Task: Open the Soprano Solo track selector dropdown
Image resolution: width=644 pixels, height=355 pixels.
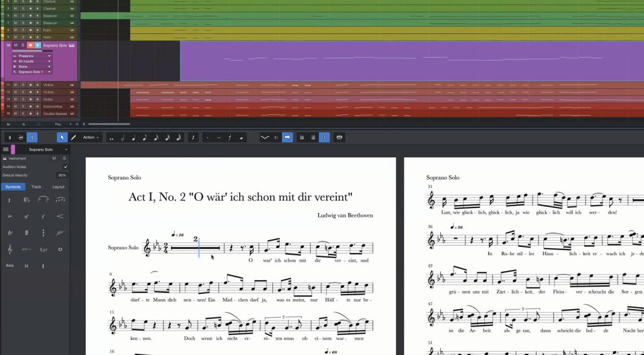Action: (x=66, y=150)
